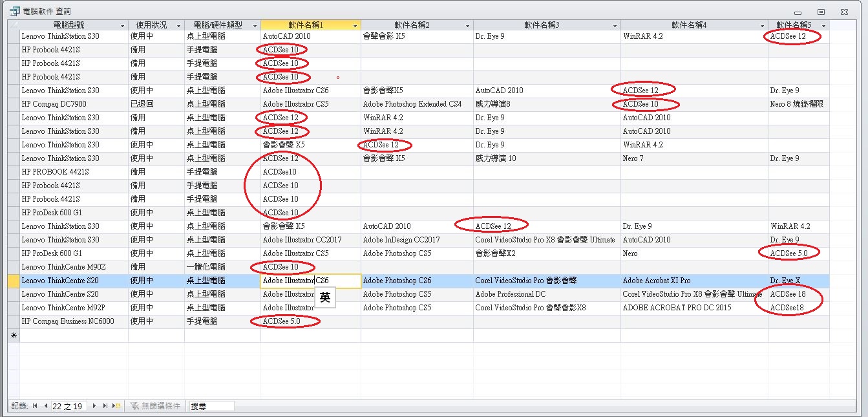
Task: Click the Dr. Eye X cell
Action: [x=799, y=281]
